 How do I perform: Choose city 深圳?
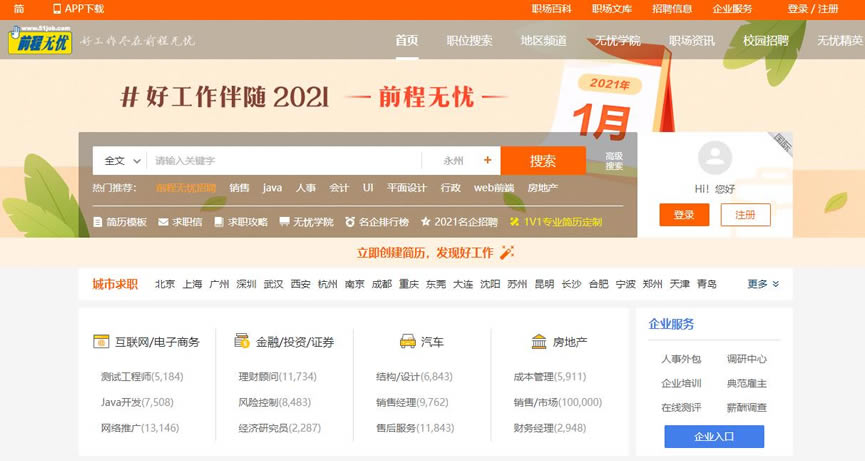tap(246, 284)
